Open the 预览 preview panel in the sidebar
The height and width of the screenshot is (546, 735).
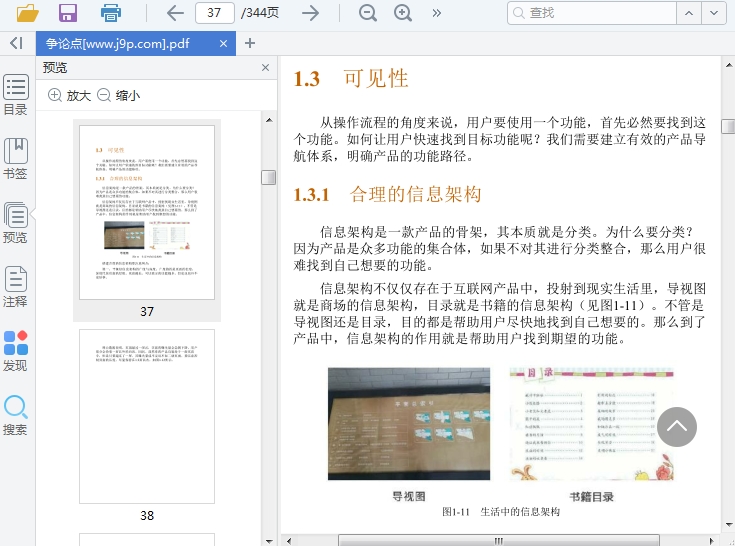(15, 223)
